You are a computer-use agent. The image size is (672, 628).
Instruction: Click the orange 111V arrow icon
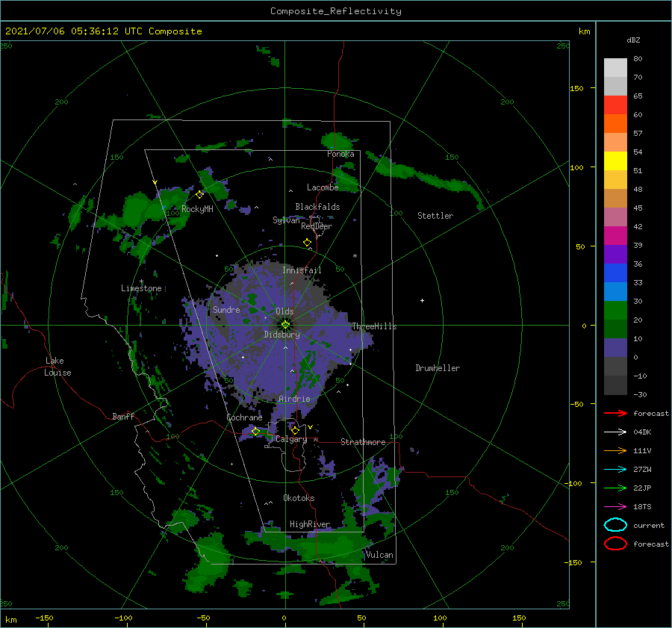point(615,450)
